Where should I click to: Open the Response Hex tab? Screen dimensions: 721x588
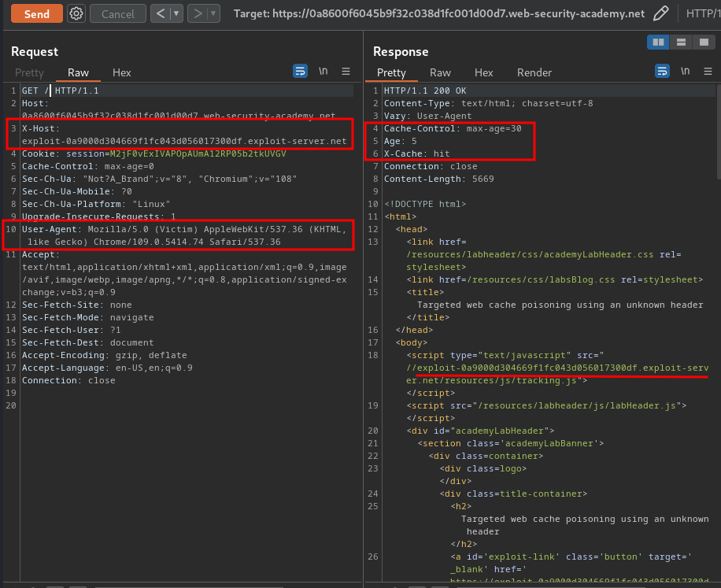[484, 72]
